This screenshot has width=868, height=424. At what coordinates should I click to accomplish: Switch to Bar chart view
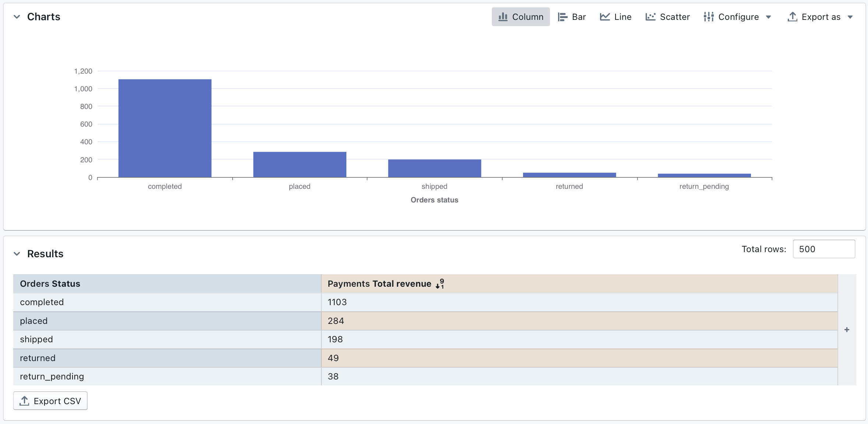[x=572, y=17]
